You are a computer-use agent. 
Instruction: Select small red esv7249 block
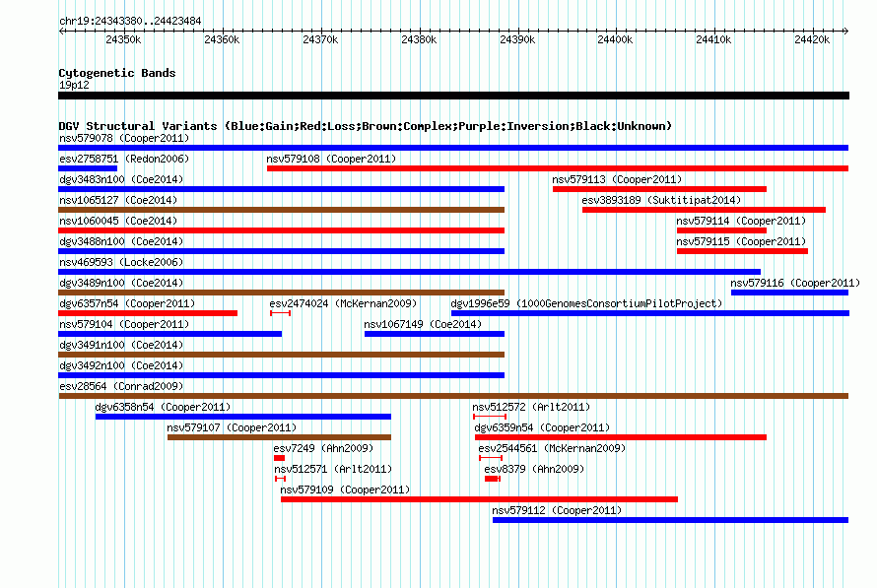(279, 458)
